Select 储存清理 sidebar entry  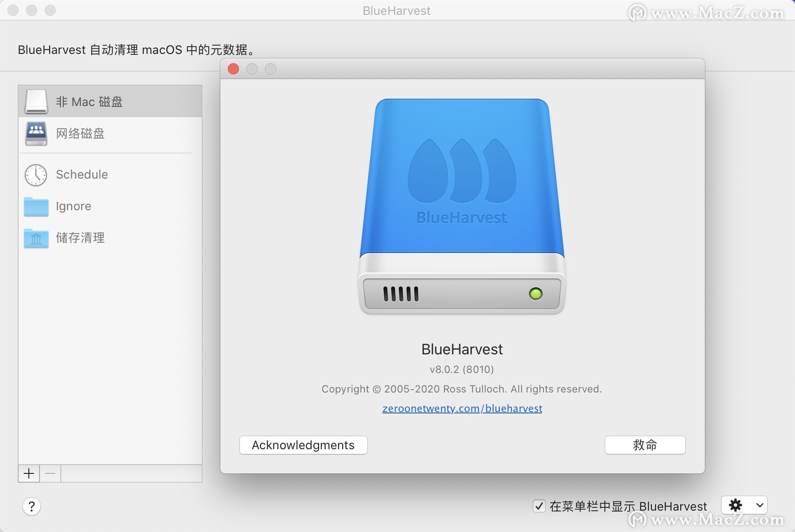click(x=110, y=238)
